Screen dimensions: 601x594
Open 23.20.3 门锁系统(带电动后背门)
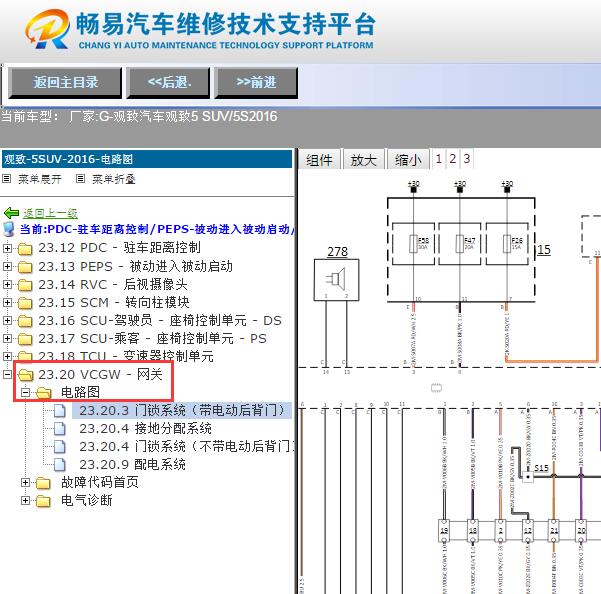pyautogui.click(x=182, y=410)
